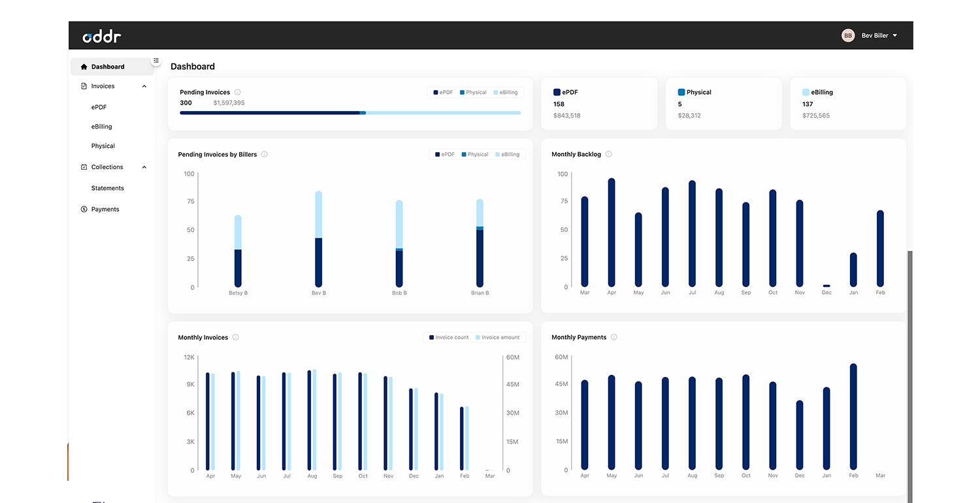Toggle Invoice amount series in Monthly Invoices legend

click(x=497, y=338)
